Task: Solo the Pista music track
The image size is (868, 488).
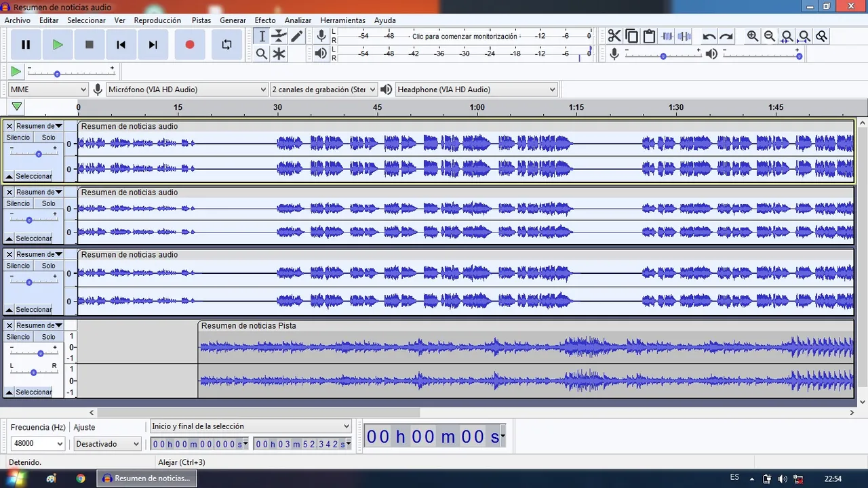Action: 48,337
